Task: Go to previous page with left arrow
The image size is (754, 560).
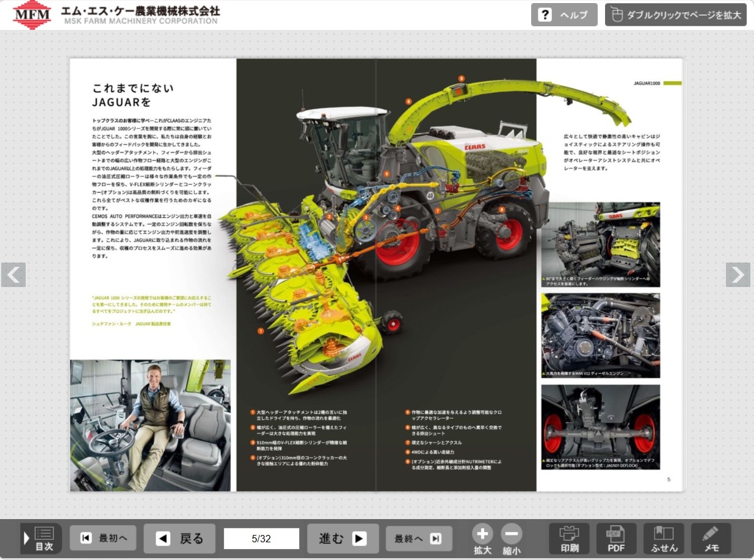Action: (x=13, y=275)
